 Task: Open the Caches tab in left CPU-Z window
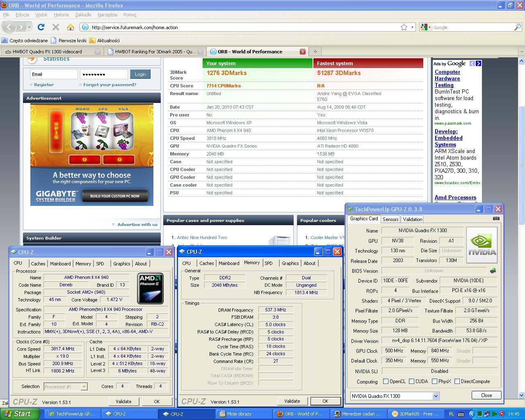tap(38, 264)
